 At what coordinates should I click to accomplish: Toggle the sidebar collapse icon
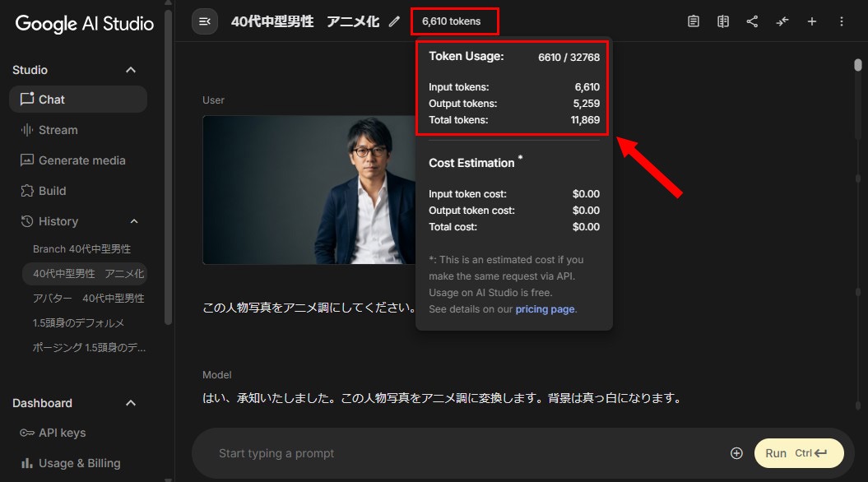205,21
